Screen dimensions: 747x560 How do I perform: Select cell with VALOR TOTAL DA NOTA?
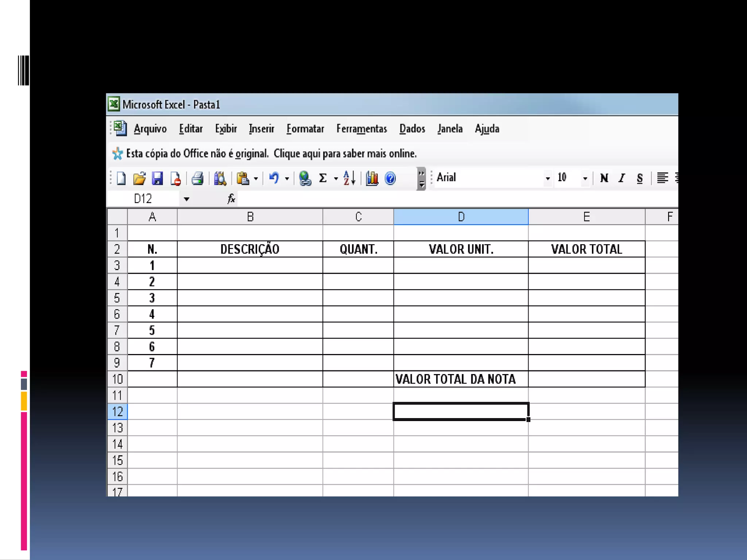(x=460, y=379)
